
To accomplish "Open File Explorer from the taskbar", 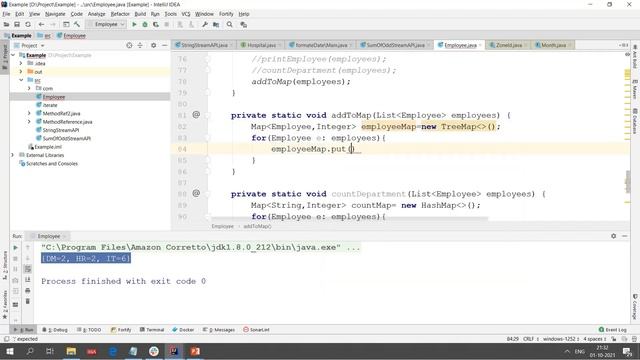I will tap(71, 351).
